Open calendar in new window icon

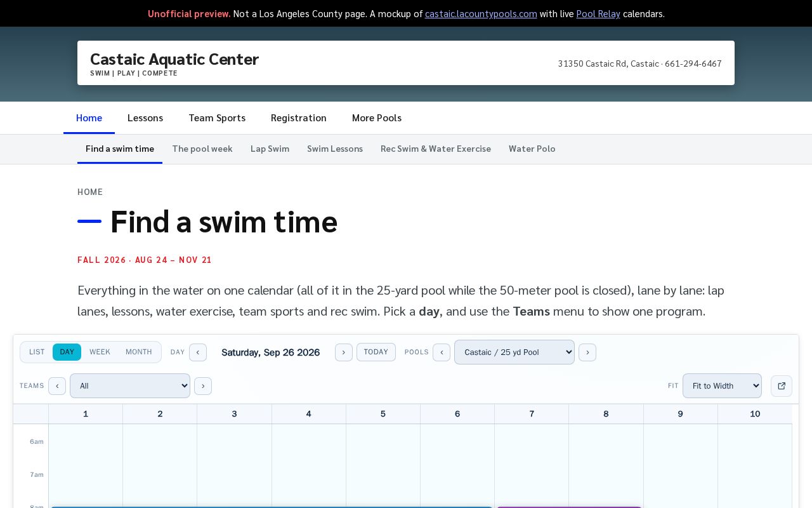[782, 386]
